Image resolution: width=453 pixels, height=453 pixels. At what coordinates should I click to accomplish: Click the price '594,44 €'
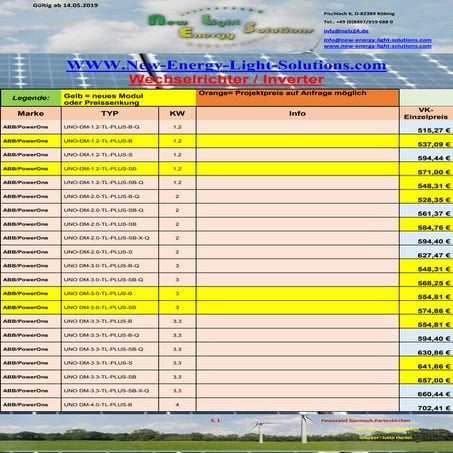click(x=434, y=158)
